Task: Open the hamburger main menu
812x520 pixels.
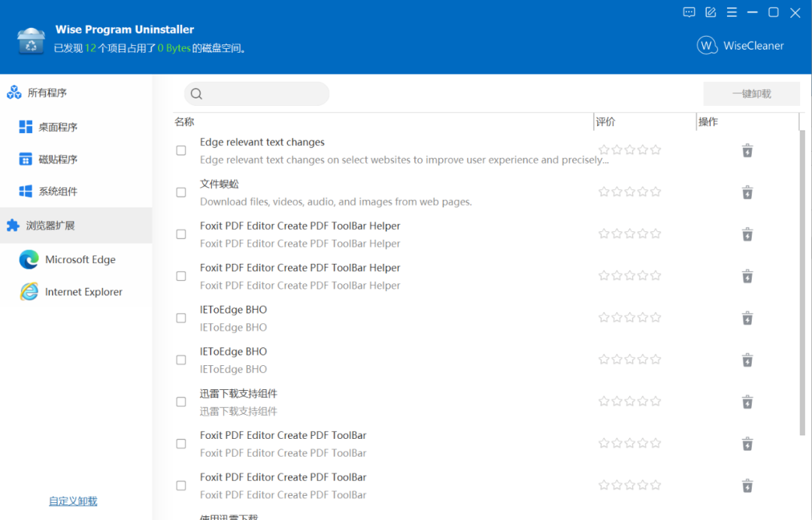Action: point(732,13)
